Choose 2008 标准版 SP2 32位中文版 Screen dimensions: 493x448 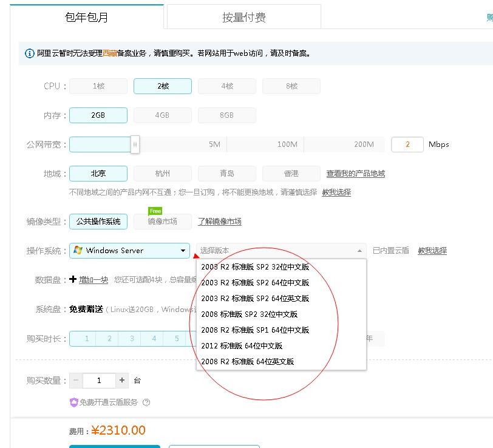pyautogui.click(x=281, y=314)
